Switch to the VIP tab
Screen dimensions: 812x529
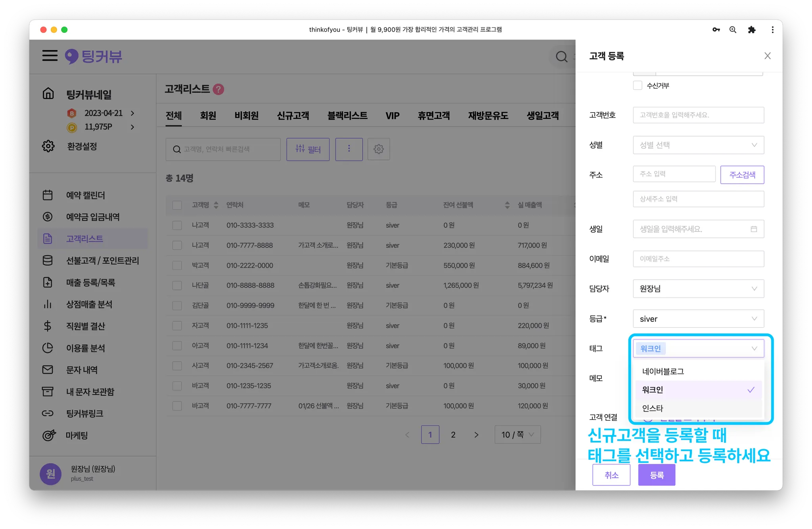coord(393,116)
